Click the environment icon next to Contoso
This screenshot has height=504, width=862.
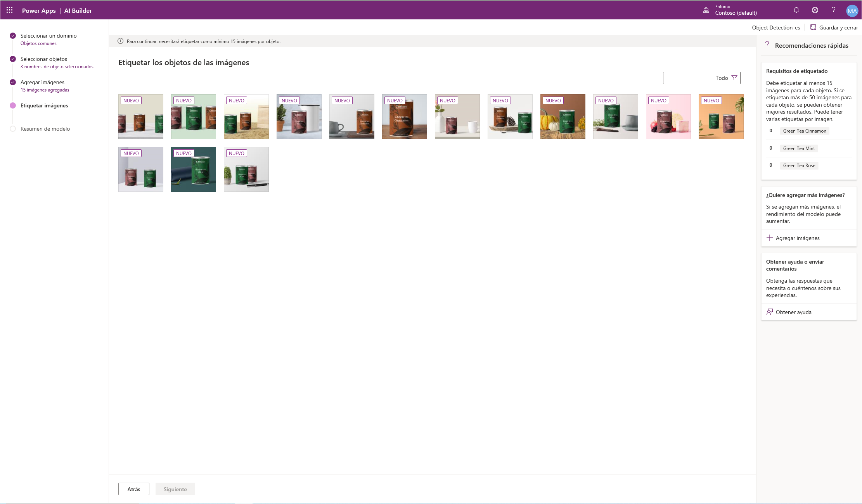click(706, 10)
